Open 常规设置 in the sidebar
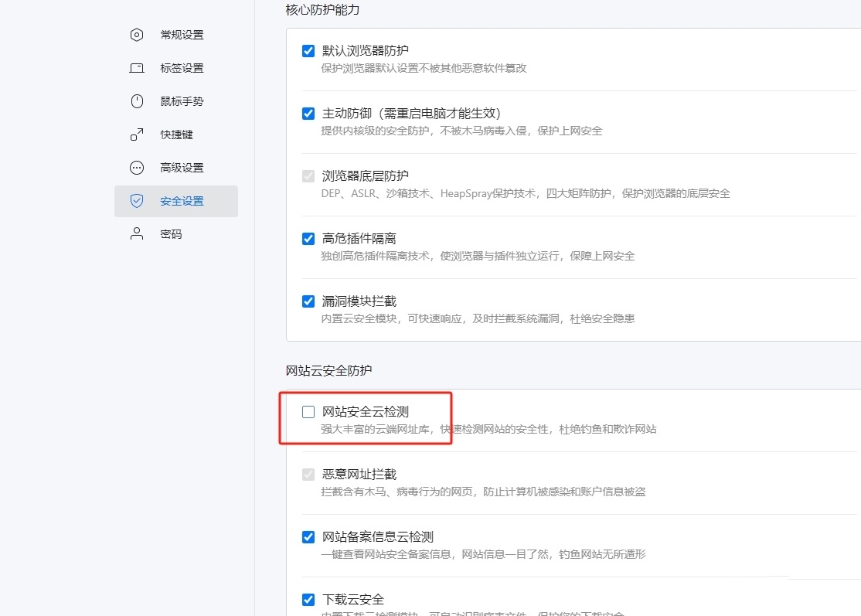The image size is (861, 616). pos(175,35)
